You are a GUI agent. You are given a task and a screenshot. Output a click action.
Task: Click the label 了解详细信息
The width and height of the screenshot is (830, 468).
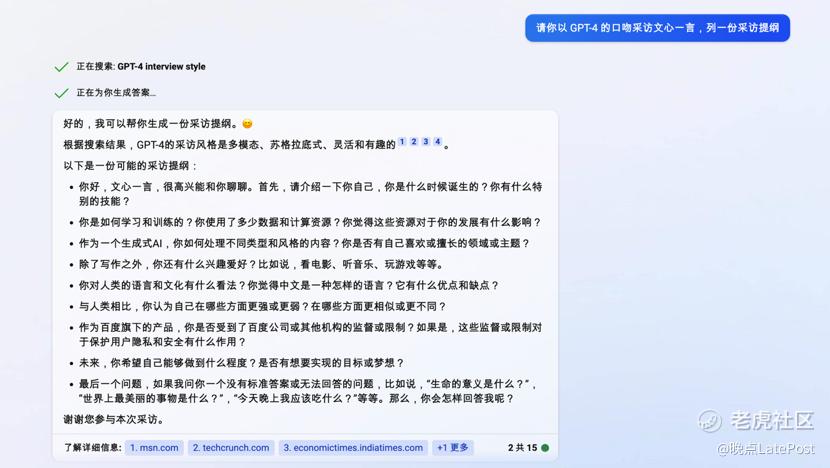[x=93, y=448]
